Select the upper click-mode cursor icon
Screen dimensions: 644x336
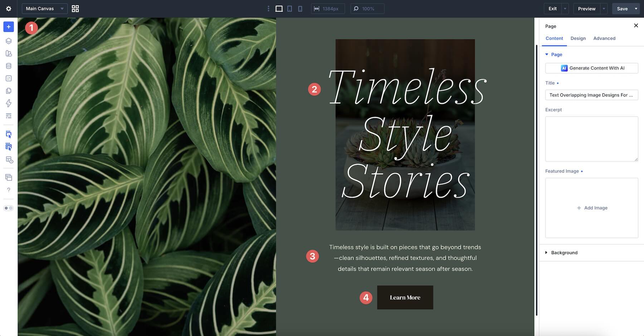[x=9, y=135]
